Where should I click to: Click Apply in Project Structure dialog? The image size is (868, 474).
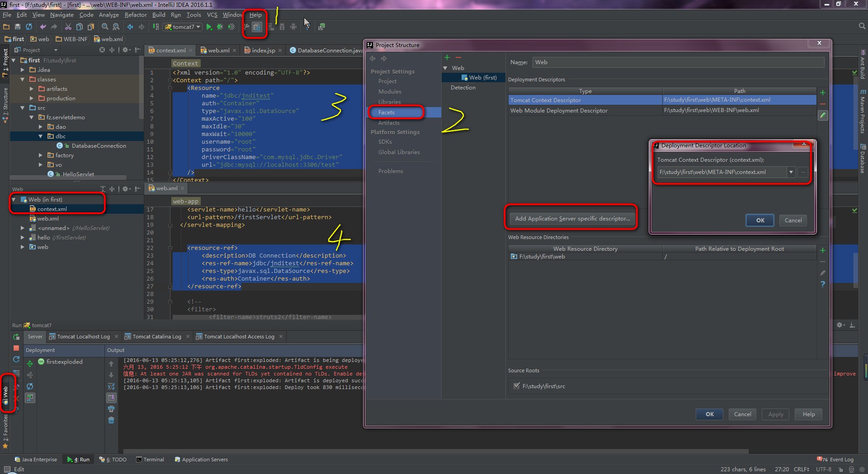click(x=776, y=414)
